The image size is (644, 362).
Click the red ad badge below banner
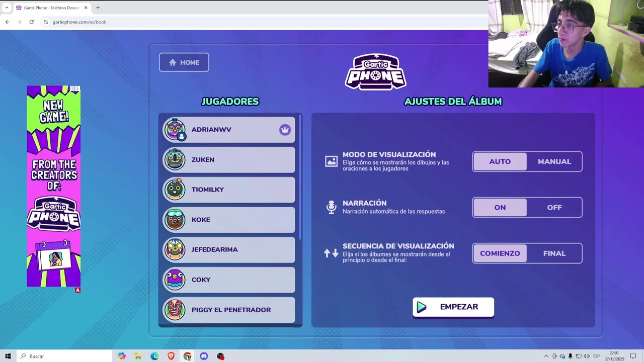pyautogui.click(x=77, y=290)
